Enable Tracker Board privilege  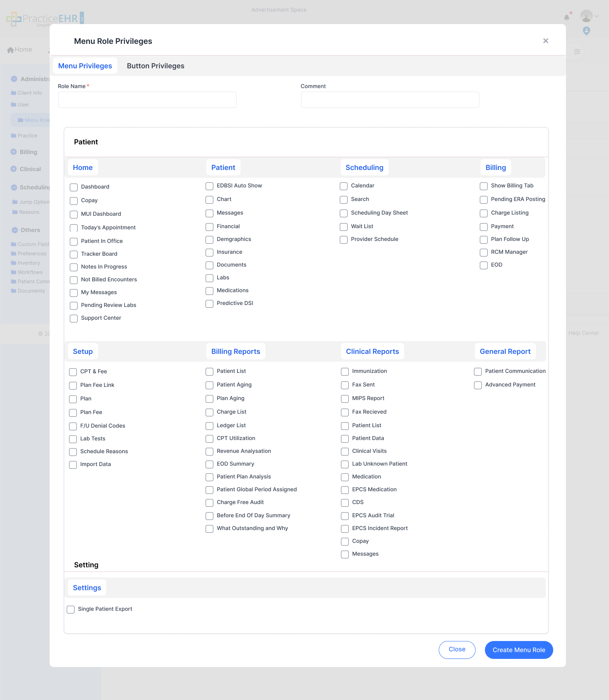click(74, 255)
